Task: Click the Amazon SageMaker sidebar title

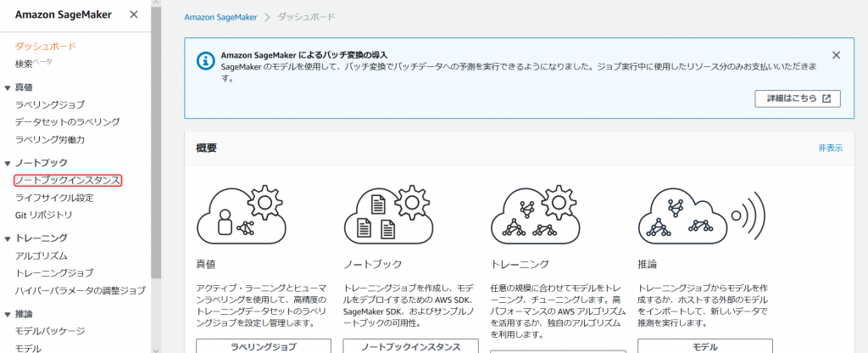Action: coord(63,15)
